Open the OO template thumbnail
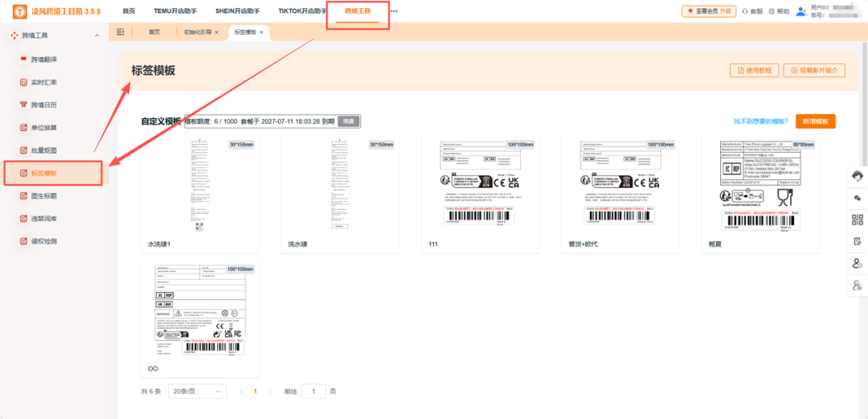 (x=200, y=311)
